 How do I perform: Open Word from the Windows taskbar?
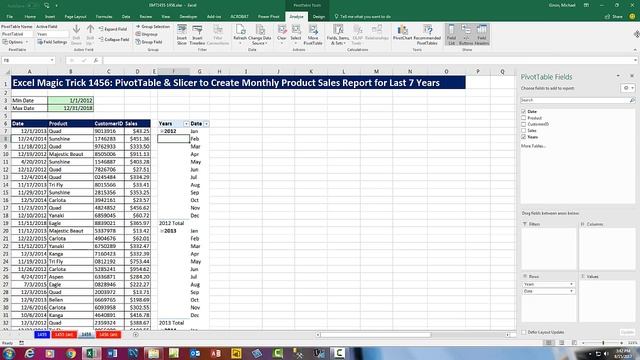click(x=112, y=353)
